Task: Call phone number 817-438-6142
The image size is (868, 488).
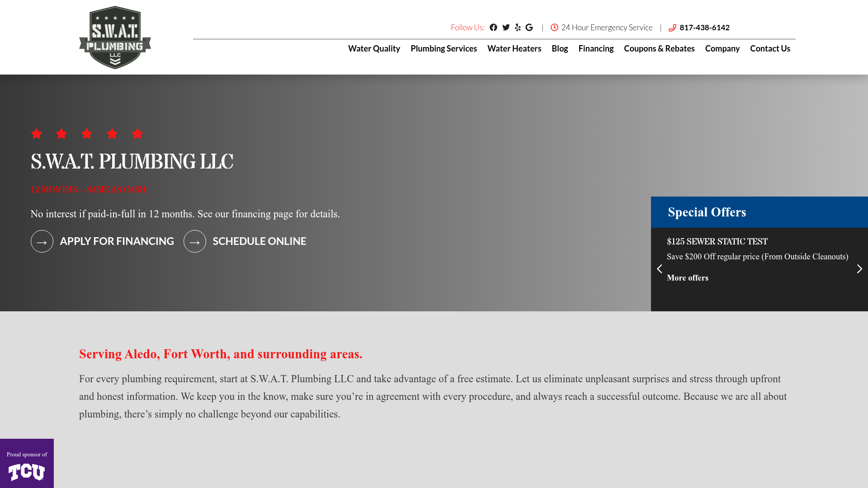Action: pos(704,28)
